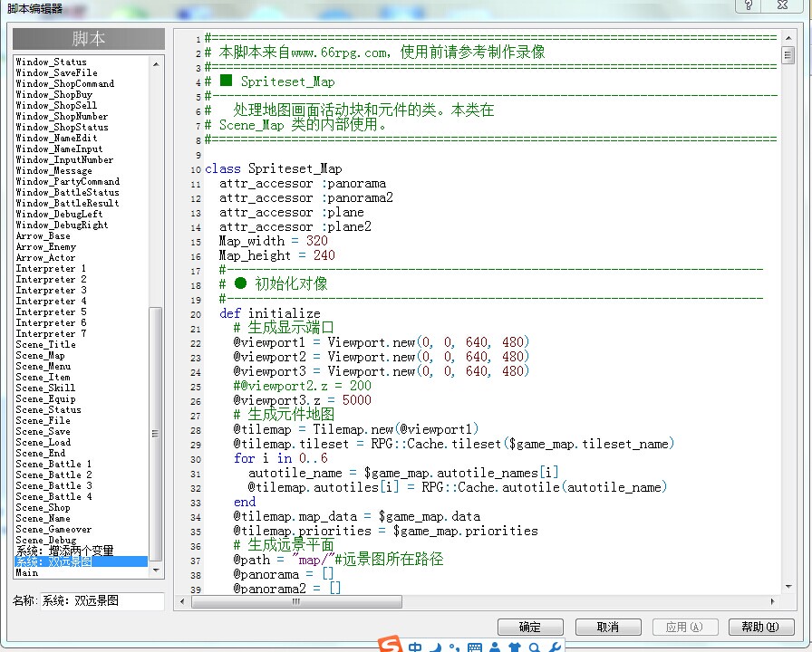Select the Scene_Title script
812x652 pixels.
[x=81, y=345]
